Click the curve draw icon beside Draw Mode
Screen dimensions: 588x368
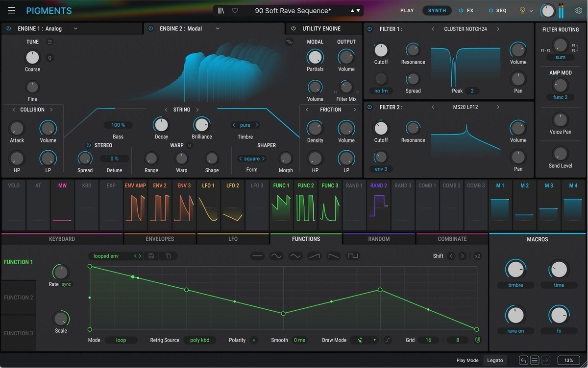click(388, 340)
